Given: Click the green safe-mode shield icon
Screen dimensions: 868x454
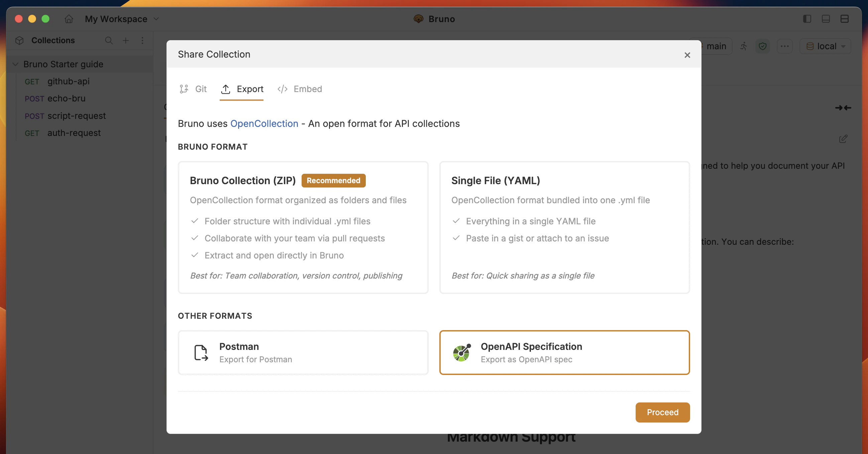Looking at the screenshot, I should [763, 46].
